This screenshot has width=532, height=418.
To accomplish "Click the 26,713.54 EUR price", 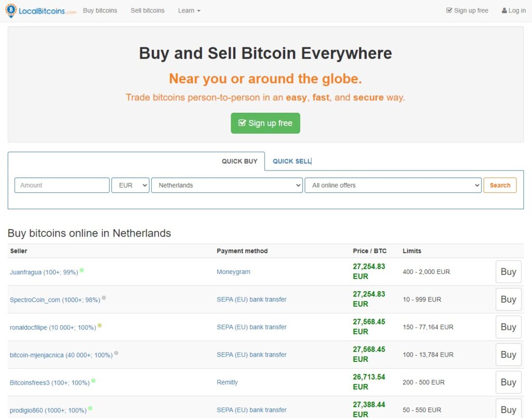I will point(369,382).
